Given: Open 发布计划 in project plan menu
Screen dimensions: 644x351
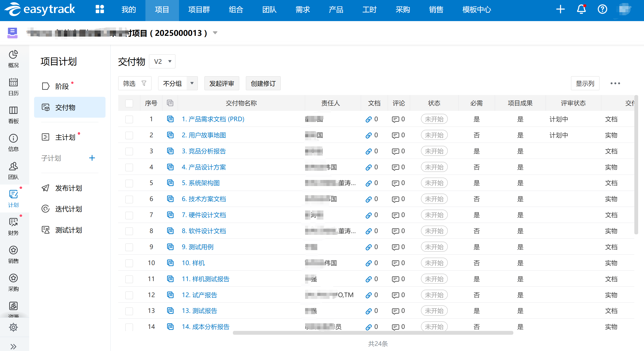Looking at the screenshot, I should [68, 188].
